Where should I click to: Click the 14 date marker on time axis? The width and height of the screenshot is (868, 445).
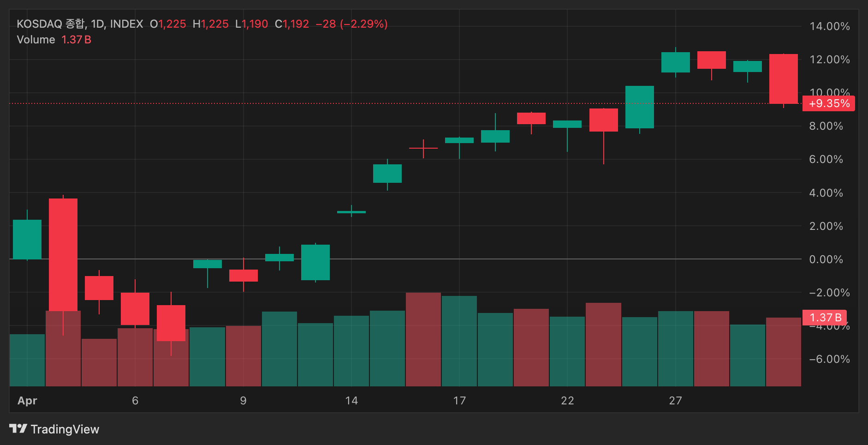point(351,401)
